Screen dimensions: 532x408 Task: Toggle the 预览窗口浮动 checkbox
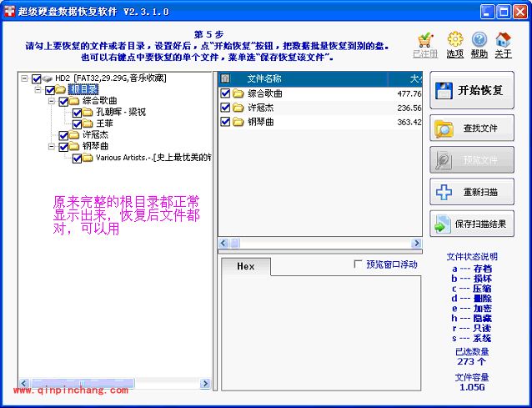coord(359,264)
